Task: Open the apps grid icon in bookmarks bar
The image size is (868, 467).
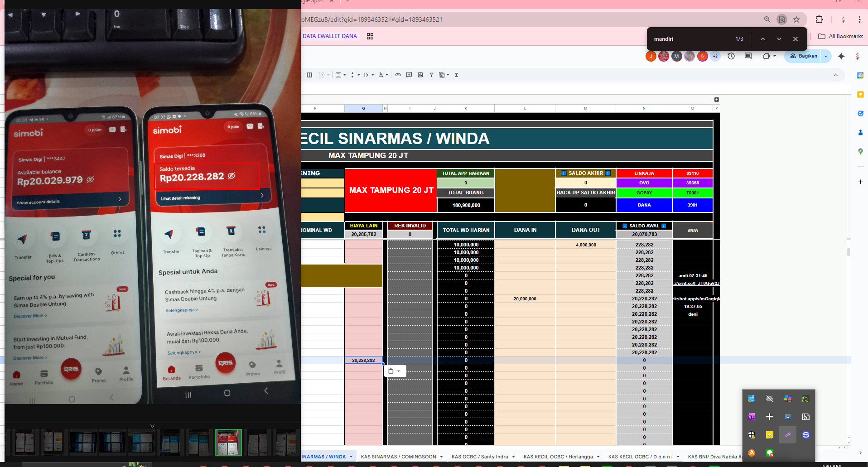Action: [x=370, y=36]
